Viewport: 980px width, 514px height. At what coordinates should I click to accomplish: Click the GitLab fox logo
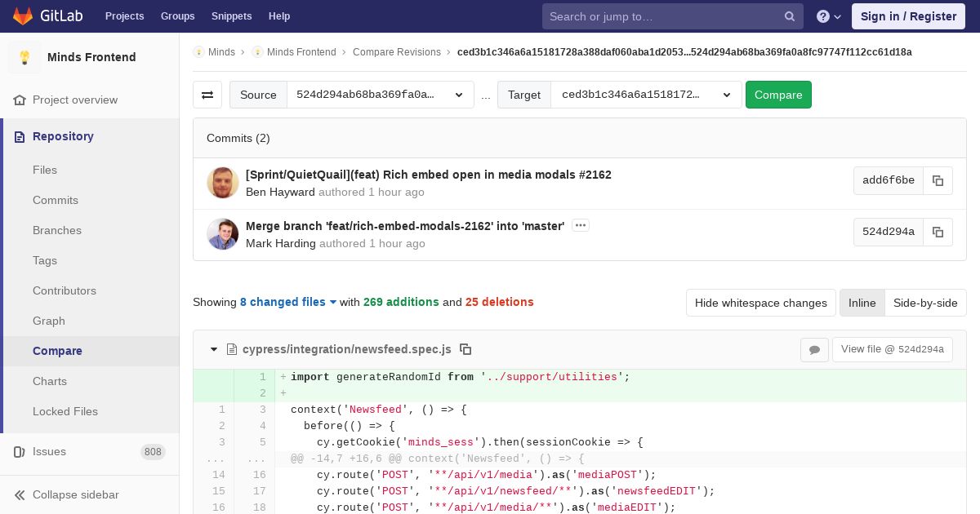[23, 16]
